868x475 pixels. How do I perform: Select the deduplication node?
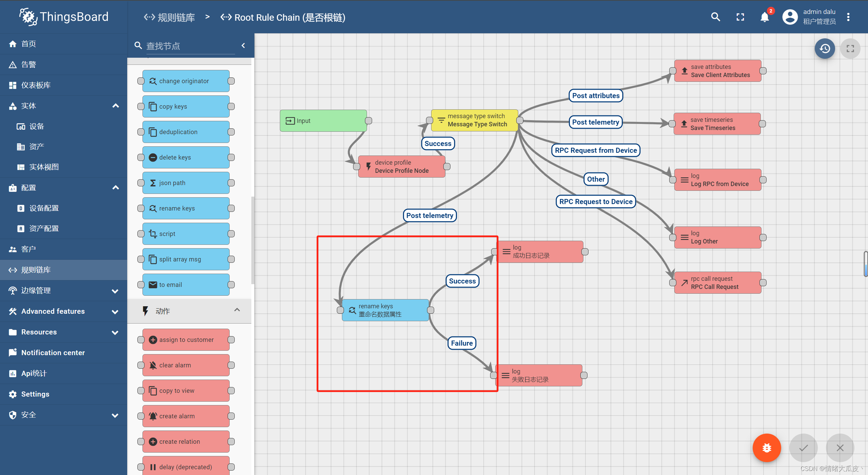[x=186, y=132]
